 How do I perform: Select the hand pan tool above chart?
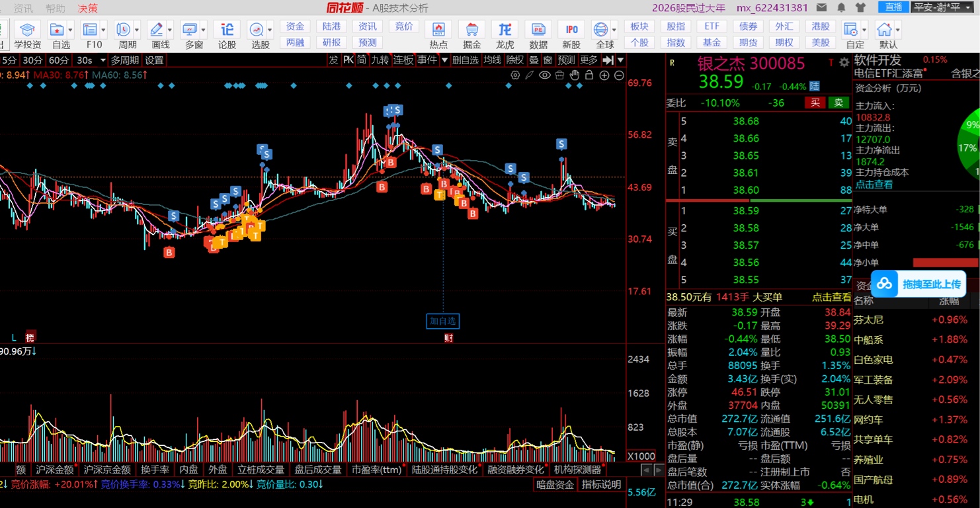575,75
